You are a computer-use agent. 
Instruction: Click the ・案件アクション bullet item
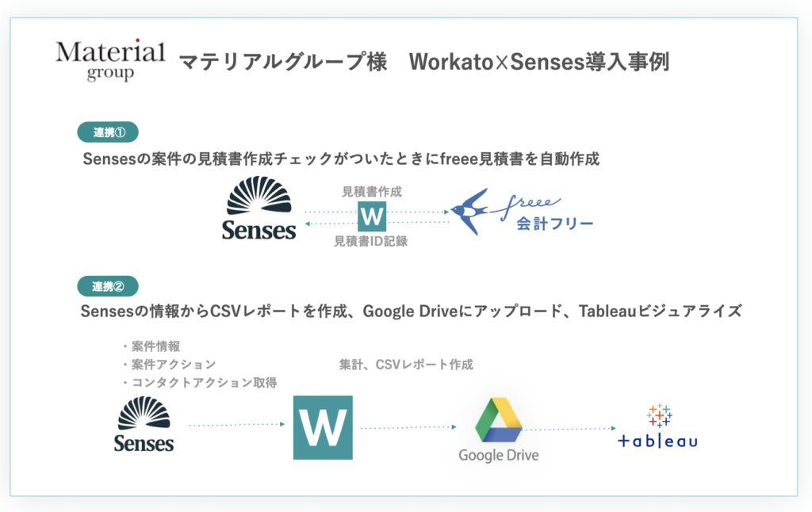click(168, 365)
